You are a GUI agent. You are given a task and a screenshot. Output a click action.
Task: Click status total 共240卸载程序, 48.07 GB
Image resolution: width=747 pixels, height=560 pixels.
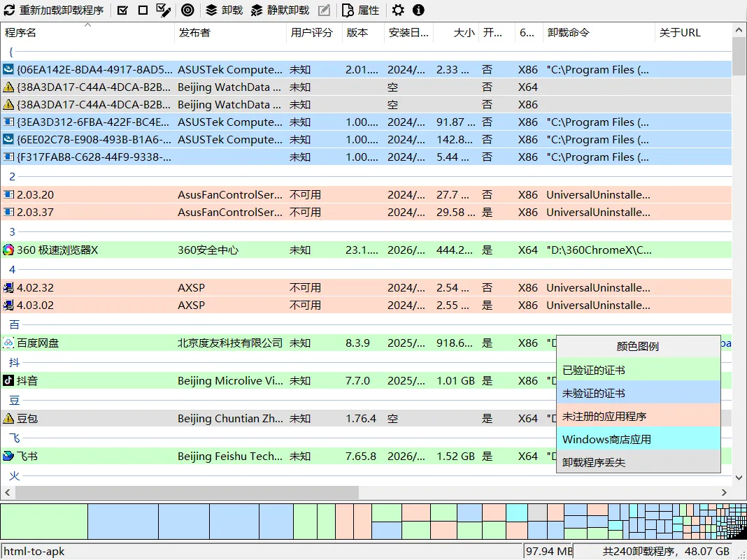(x=666, y=552)
